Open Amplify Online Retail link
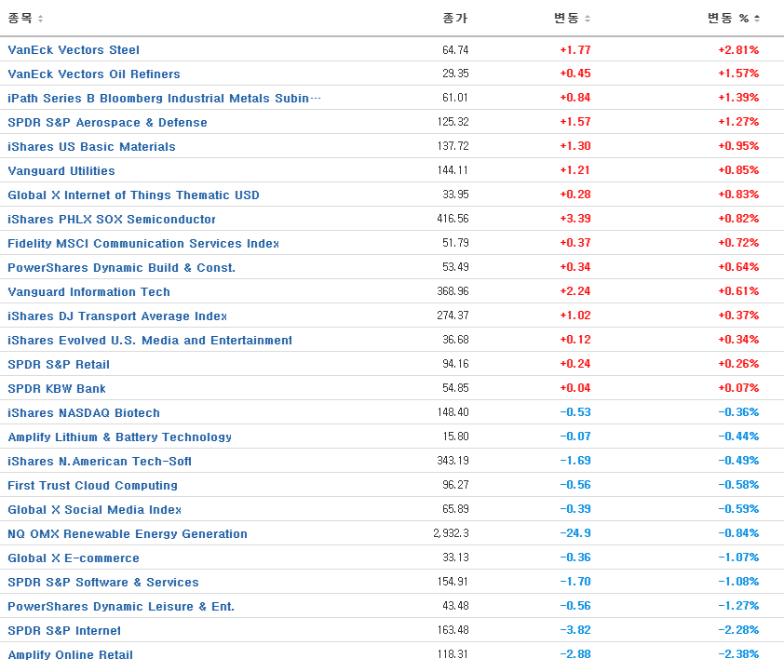Viewport: 784px width, 672px height. pyautogui.click(x=71, y=655)
